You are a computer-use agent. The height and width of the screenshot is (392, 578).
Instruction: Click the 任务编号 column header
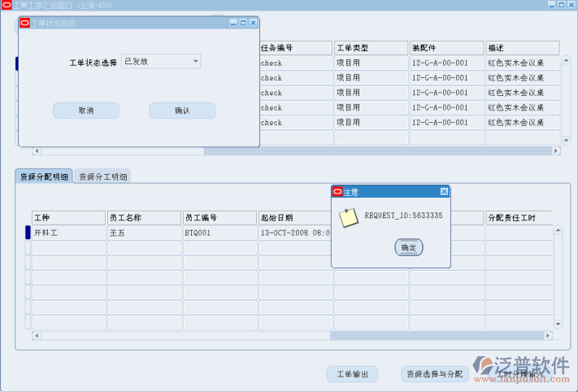pos(296,48)
